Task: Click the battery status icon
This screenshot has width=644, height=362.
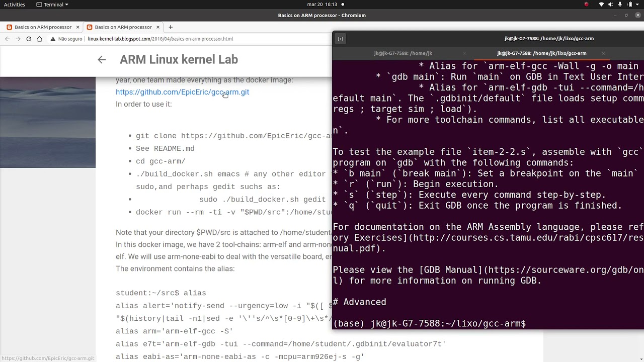Action: 630,5
